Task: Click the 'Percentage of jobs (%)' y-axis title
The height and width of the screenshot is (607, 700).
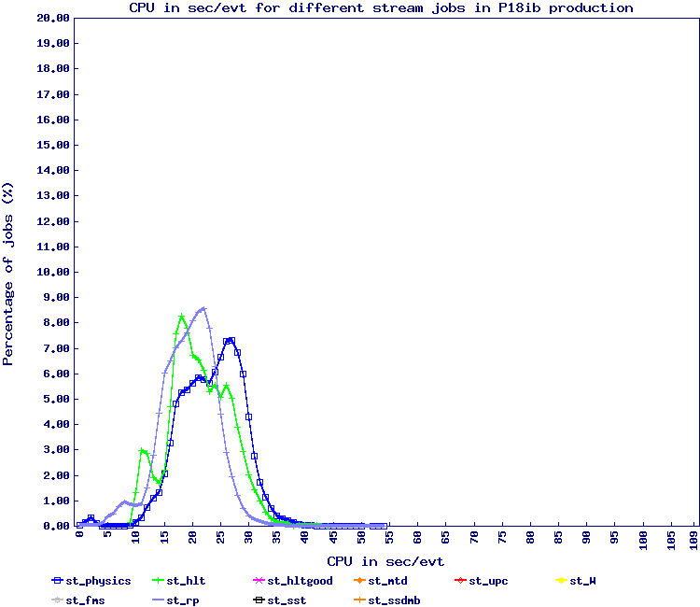Action: (x=8, y=274)
